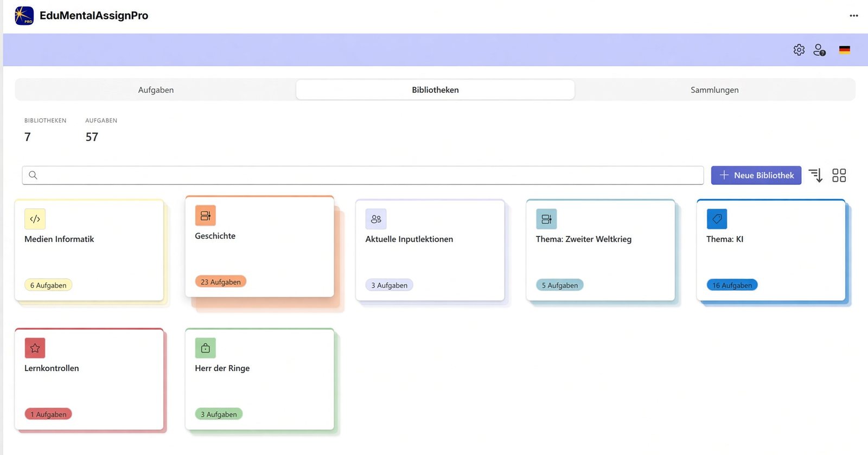868x455 pixels.
Task: Click the 3 Aufgaben badge on Herr der Ringe
Action: [x=219, y=414]
